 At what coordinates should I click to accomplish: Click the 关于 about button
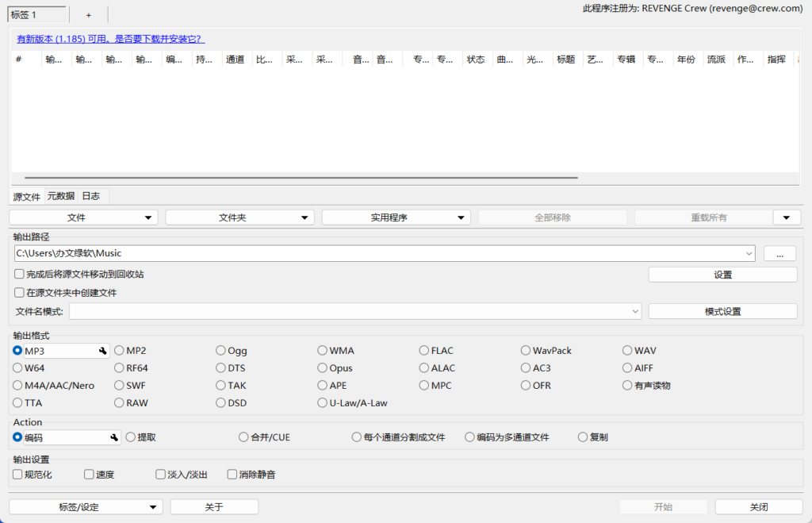coord(214,507)
